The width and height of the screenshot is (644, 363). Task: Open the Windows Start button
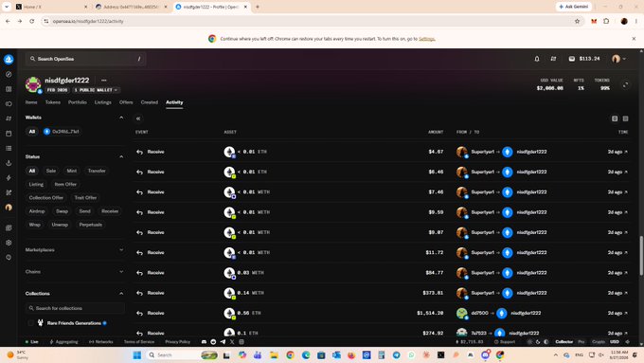coord(137,354)
